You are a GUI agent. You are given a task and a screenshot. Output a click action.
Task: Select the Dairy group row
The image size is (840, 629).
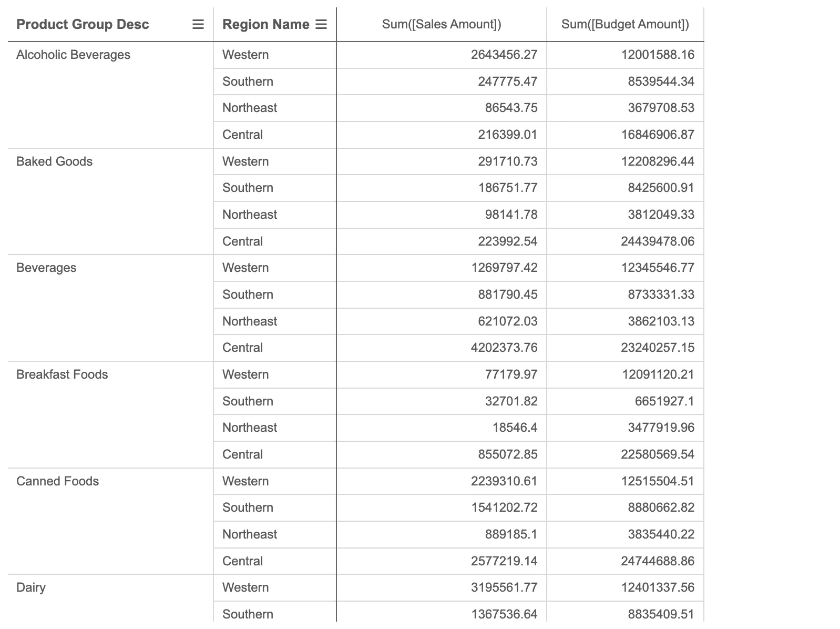tap(30, 587)
